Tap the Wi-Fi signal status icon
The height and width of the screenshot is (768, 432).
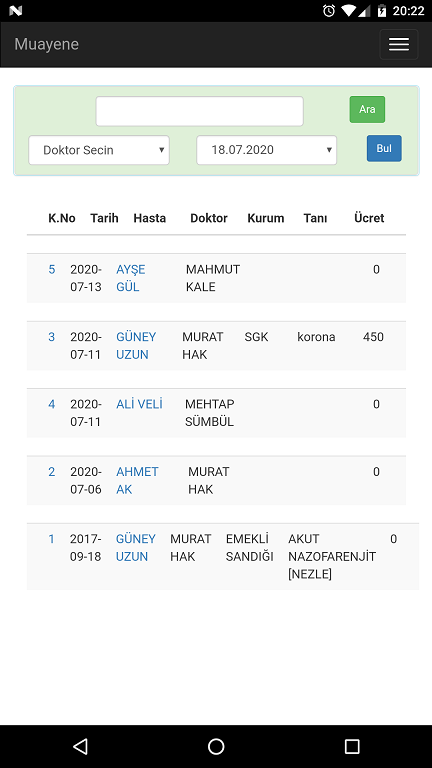(x=349, y=10)
